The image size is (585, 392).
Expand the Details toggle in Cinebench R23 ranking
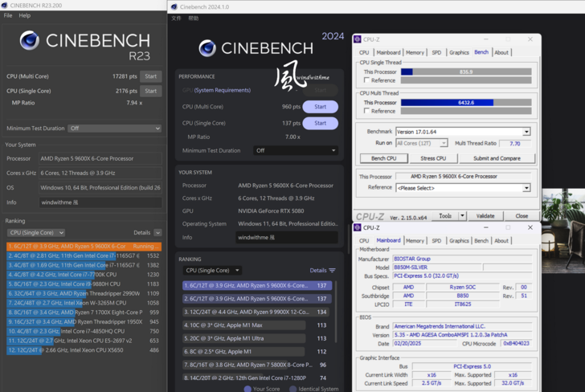157,232
